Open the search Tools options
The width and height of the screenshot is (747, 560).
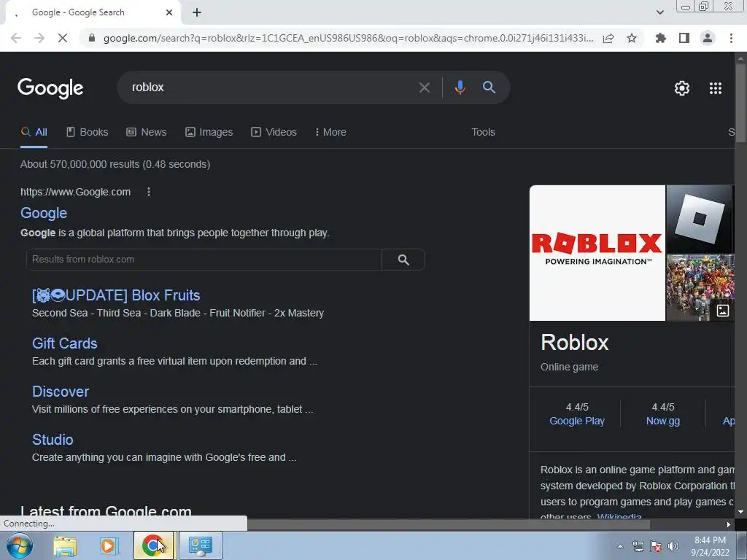pos(483,133)
